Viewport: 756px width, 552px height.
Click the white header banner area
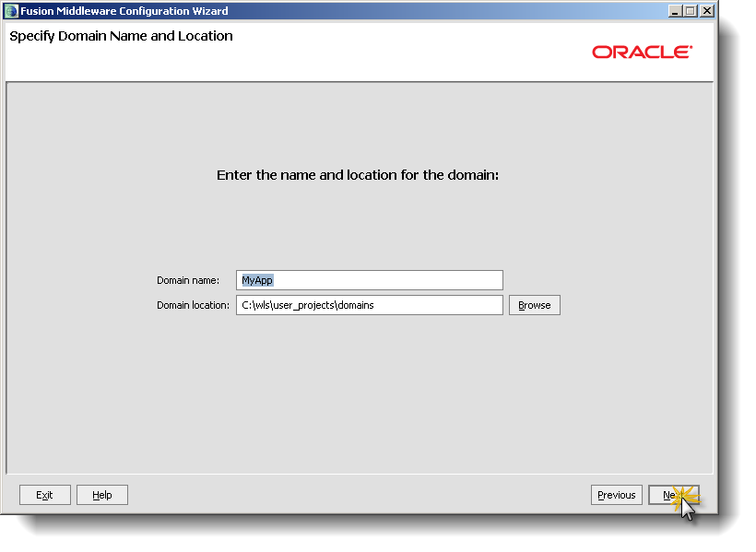369,65
